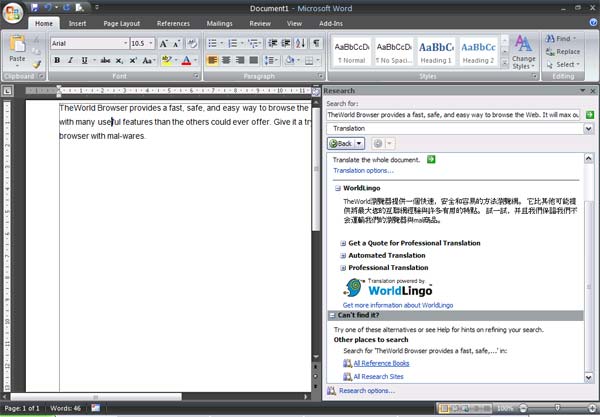This screenshot has width=600, height=417.
Task: Click the Change Styles icon
Action: [523, 50]
